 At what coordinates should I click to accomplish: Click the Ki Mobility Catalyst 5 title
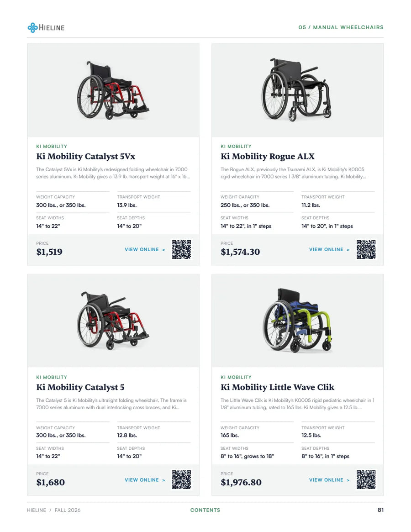point(80,387)
